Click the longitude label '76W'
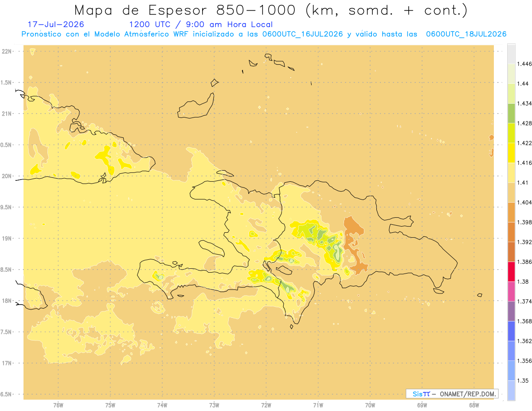Screen dimensions: 532x411 pos(58,405)
